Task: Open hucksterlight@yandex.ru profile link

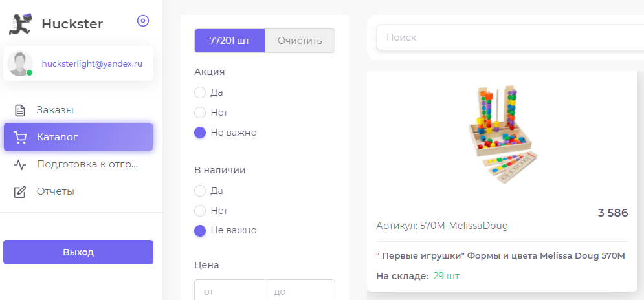Action: click(92, 63)
